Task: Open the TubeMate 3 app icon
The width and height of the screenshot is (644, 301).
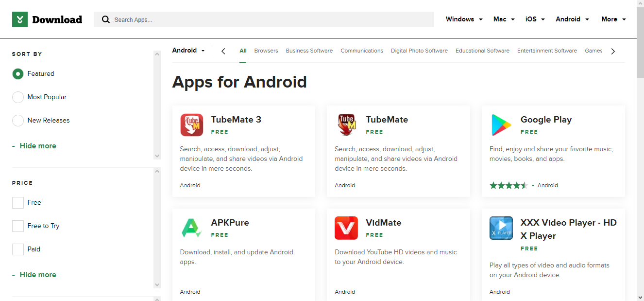Action: tap(192, 125)
